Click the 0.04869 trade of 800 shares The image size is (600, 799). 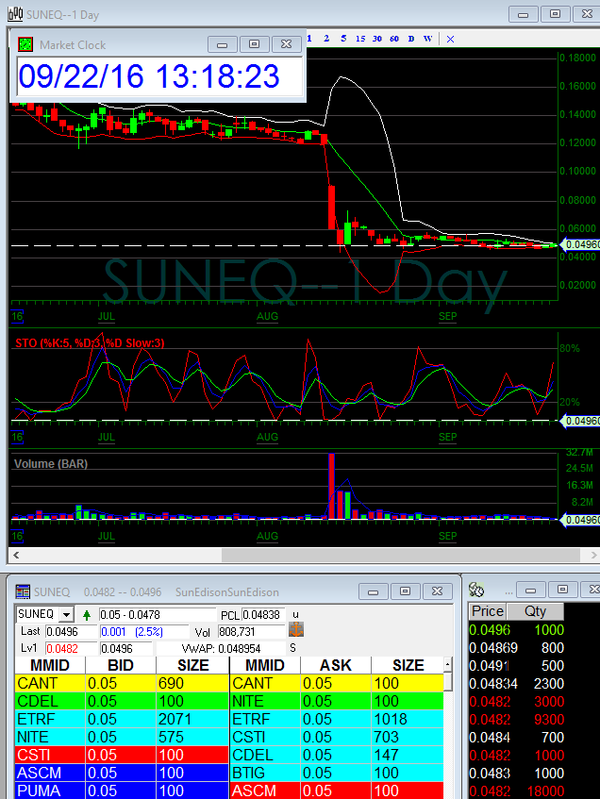click(516, 648)
